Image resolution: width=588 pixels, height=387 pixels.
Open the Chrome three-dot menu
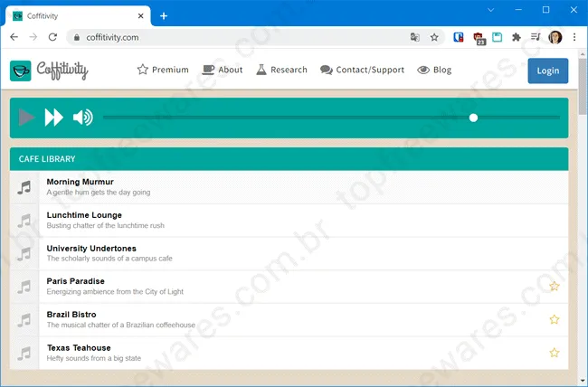(x=574, y=37)
